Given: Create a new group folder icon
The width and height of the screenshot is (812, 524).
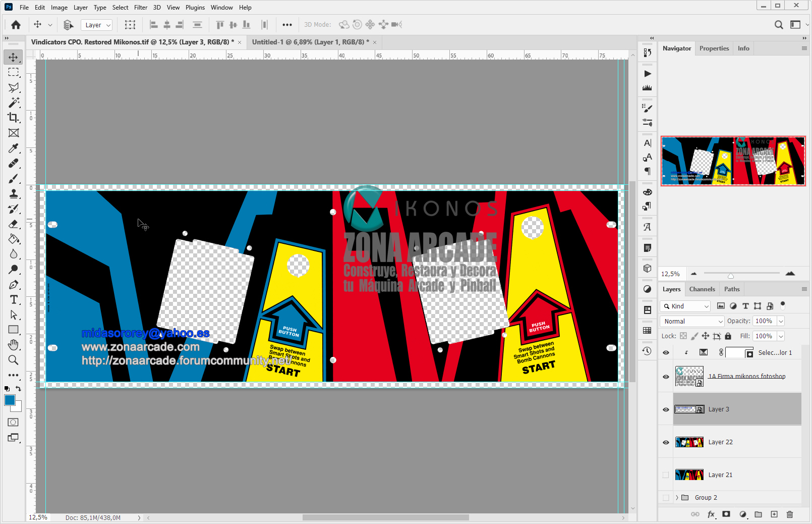Looking at the screenshot, I should point(758,514).
